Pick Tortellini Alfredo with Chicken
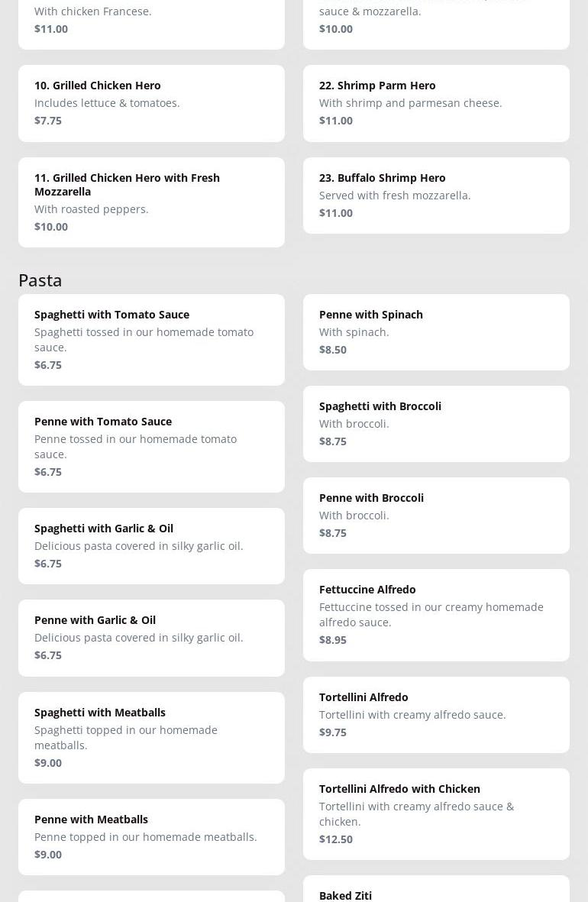 (436, 813)
